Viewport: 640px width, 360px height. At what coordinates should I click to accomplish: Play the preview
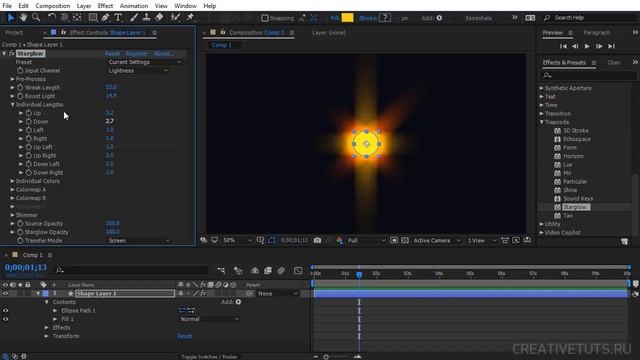tap(587, 46)
